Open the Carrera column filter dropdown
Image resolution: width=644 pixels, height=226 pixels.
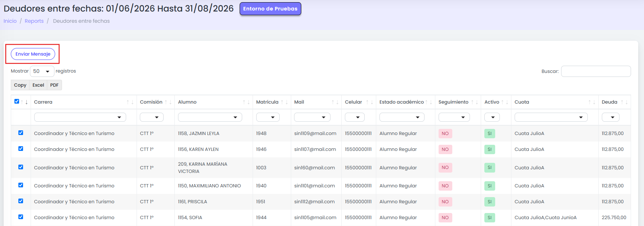pyautogui.click(x=80, y=117)
